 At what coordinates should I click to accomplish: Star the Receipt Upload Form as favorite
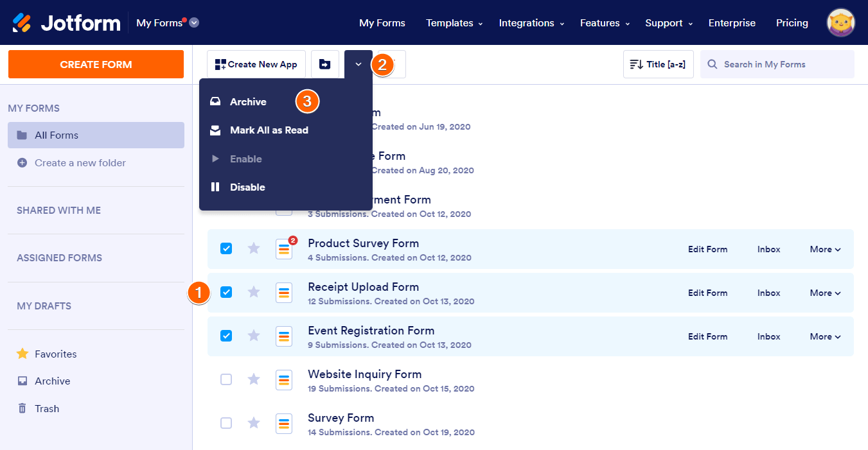pyautogui.click(x=254, y=292)
